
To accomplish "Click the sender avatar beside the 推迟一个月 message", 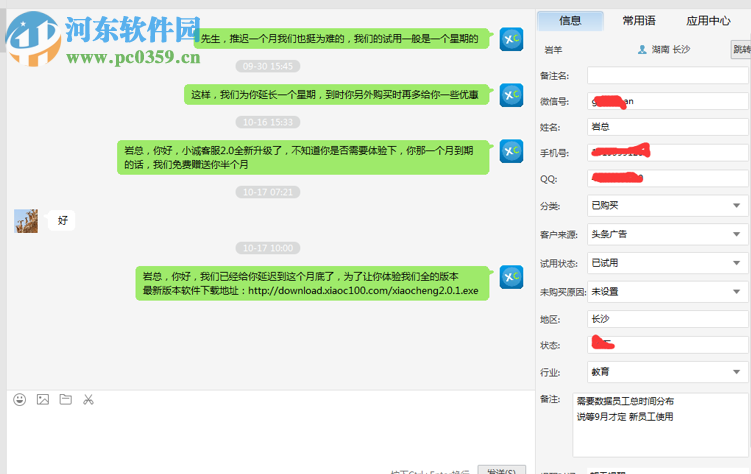I will point(511,39).
